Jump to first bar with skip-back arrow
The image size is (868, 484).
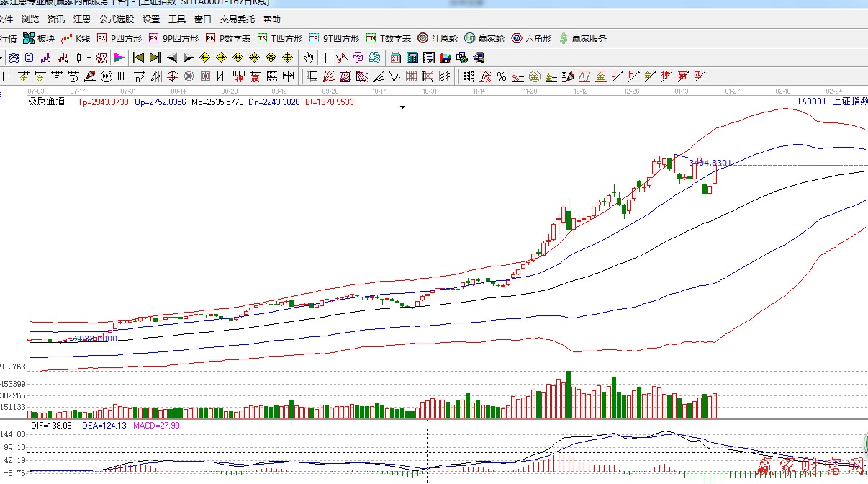[x=138, y=58]
